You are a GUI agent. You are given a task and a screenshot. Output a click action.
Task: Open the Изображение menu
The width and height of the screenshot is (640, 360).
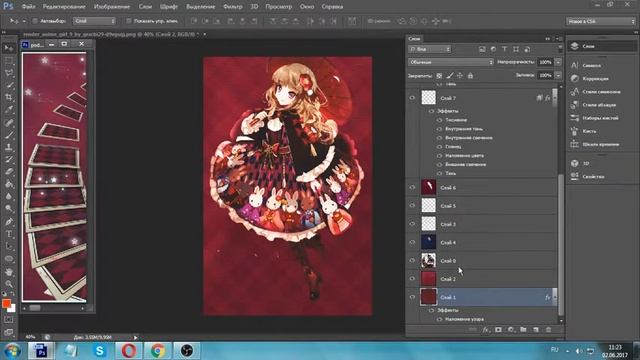[x=112, y=7]
